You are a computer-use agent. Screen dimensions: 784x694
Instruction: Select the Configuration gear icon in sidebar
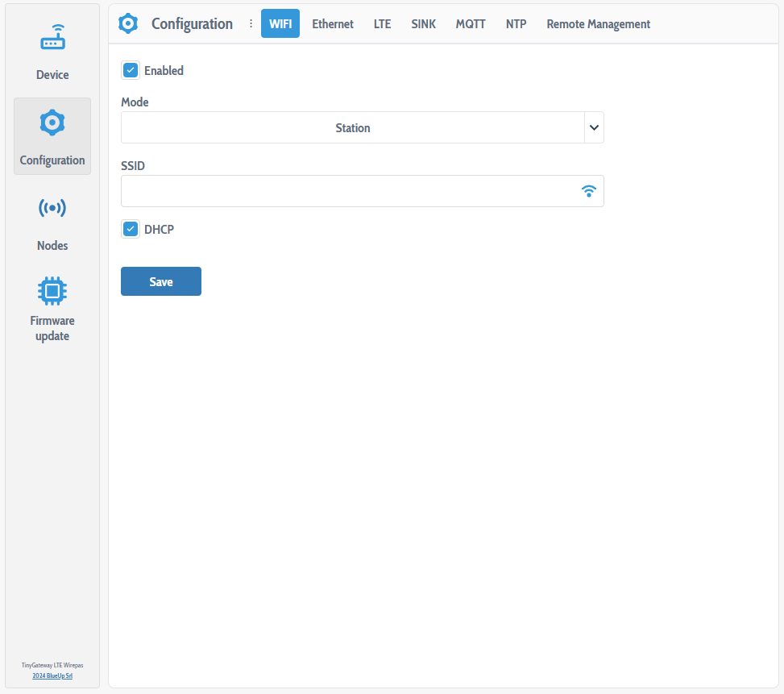pyautogui.click(x=52, y=123)
